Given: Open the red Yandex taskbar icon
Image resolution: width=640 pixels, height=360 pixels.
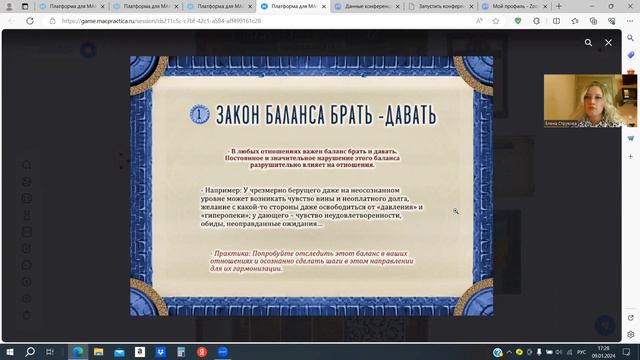Looking at the screenshot, I should point(202,352).
